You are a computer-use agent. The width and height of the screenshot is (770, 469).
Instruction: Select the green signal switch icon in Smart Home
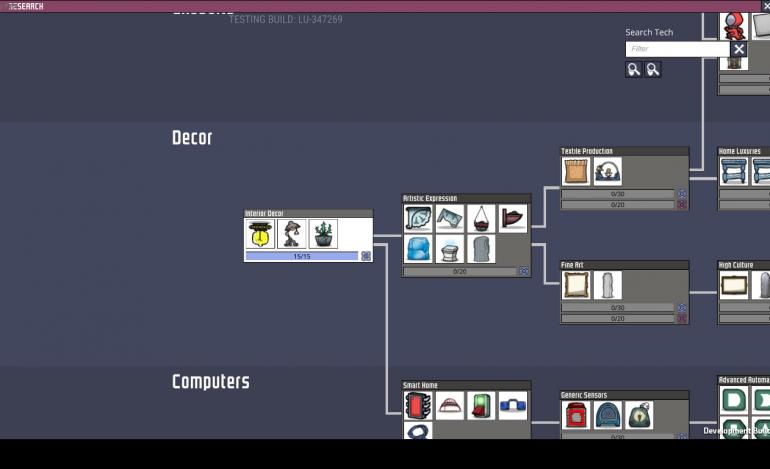481,406
